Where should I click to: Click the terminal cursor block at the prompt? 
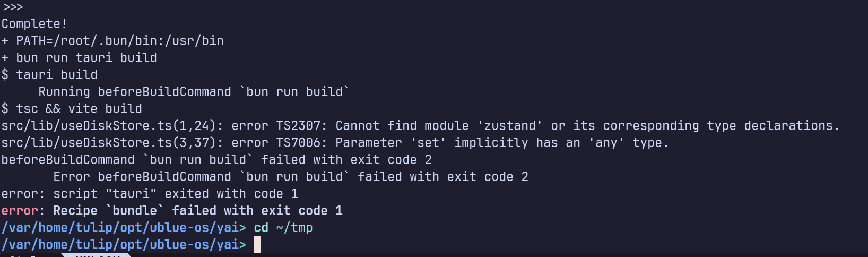257,244
